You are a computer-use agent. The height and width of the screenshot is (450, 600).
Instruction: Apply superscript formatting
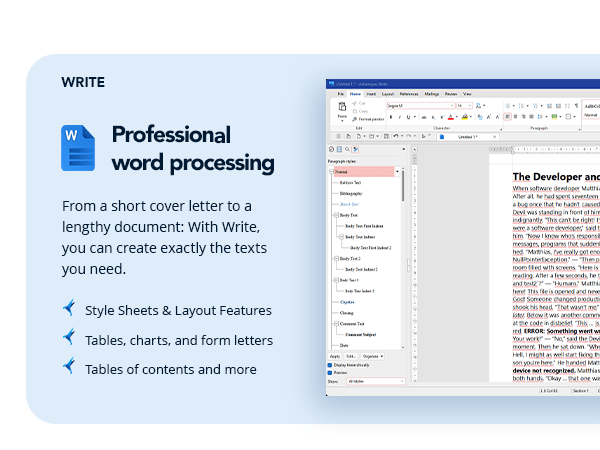point(442,117)
